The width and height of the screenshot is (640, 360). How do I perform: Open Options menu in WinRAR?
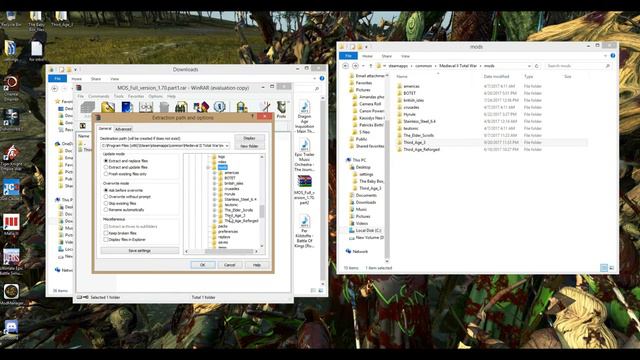pos(156,96)
